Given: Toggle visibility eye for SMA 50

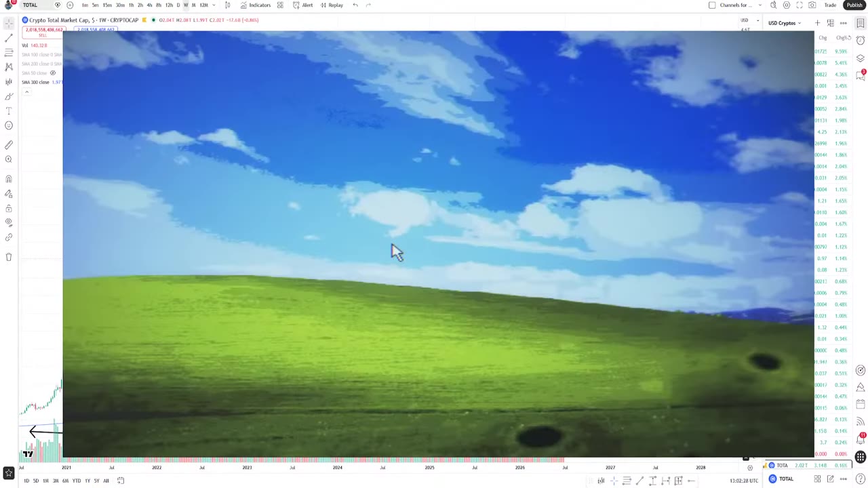Looking at the screenshot, I should pos(53,73).
